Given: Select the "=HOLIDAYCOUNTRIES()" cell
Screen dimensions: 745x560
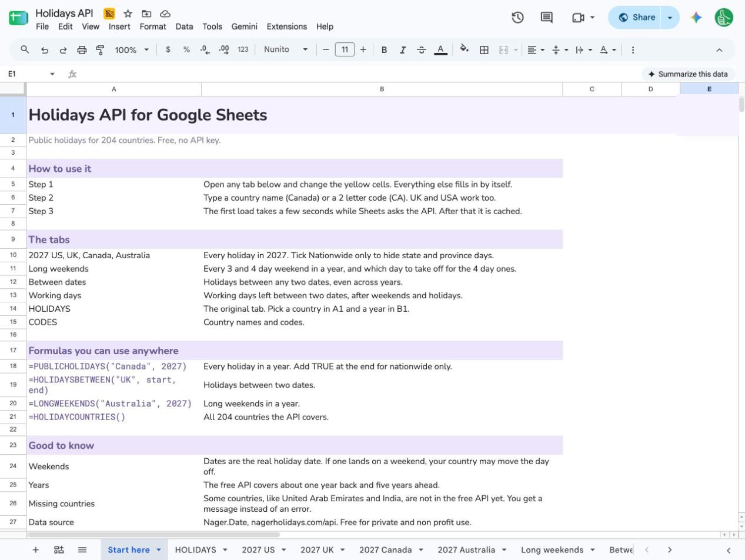Looking at the screenshot, I should coord(114,417).
